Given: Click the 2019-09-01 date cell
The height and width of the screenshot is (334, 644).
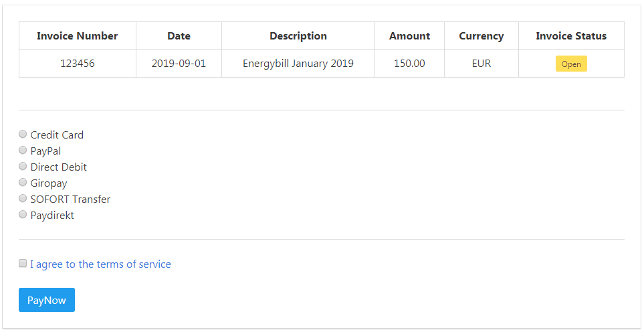Looking at the screenshot, I should (x=179, y=64).
